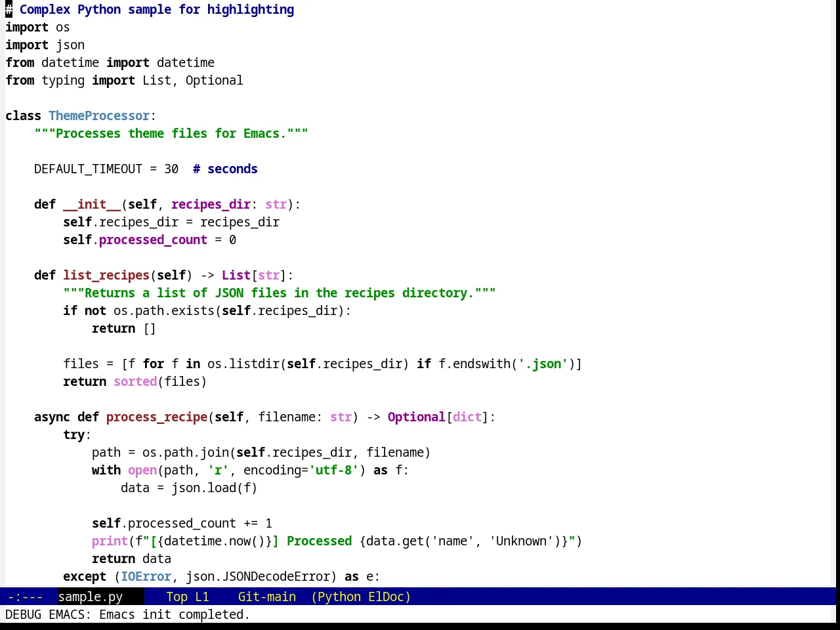The height and width of the screenshot is (630, 840).
Task: Click 'json.load(f)' expression
Action: pyautogui.click(x=215, y=488)
